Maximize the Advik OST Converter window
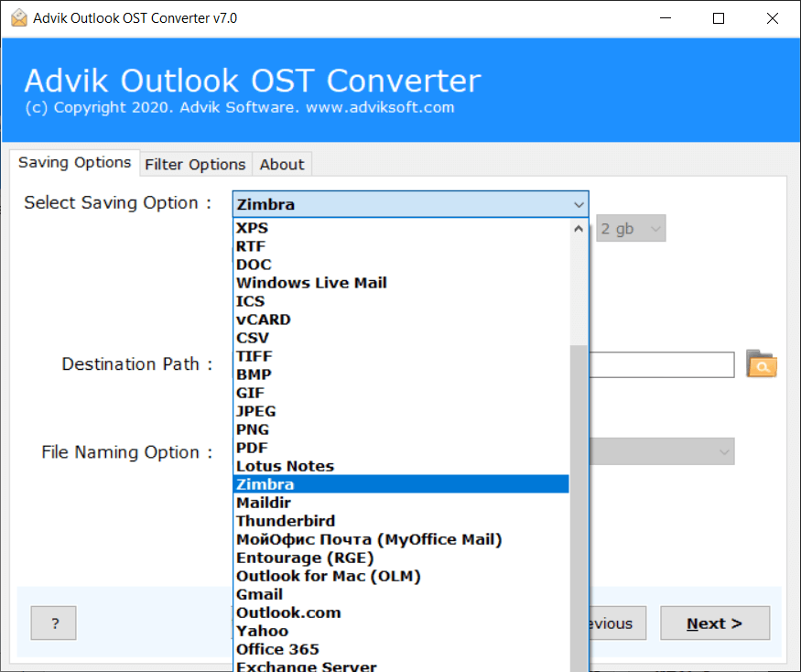The image size is (801, 672). point(719,18)
